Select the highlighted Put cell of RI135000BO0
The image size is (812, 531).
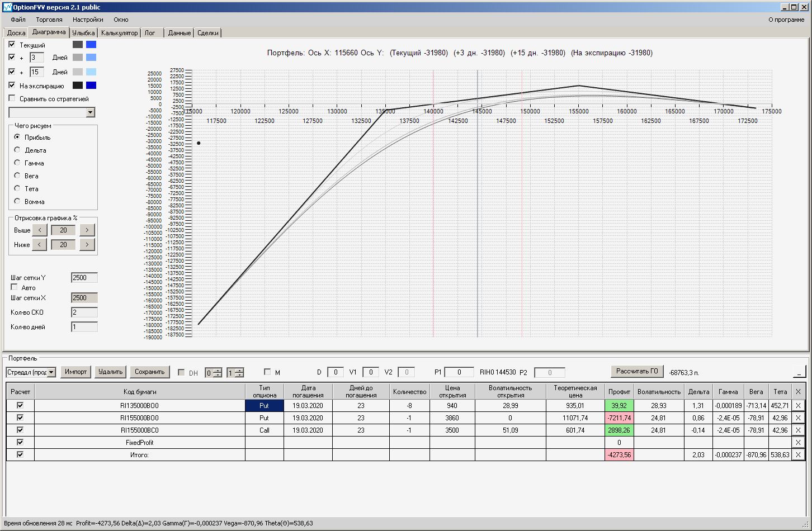pos(265,405)
